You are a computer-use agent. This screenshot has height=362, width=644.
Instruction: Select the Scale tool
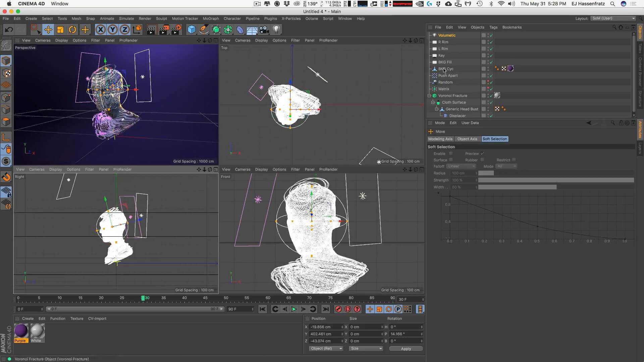60,30
